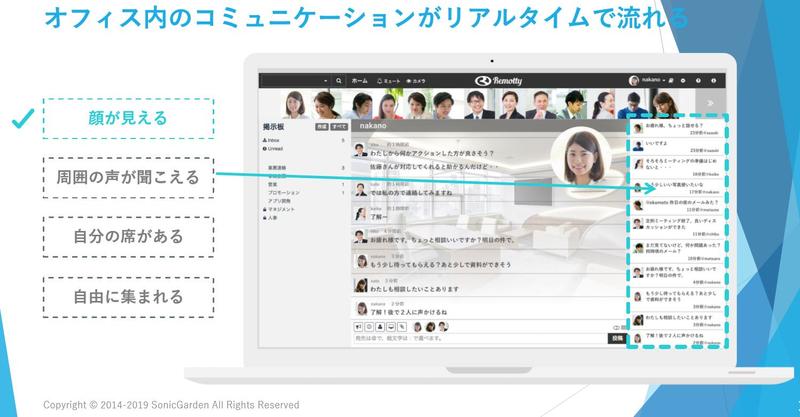
Task: Click slide label '顔が見える'
Action: [128, 118]
